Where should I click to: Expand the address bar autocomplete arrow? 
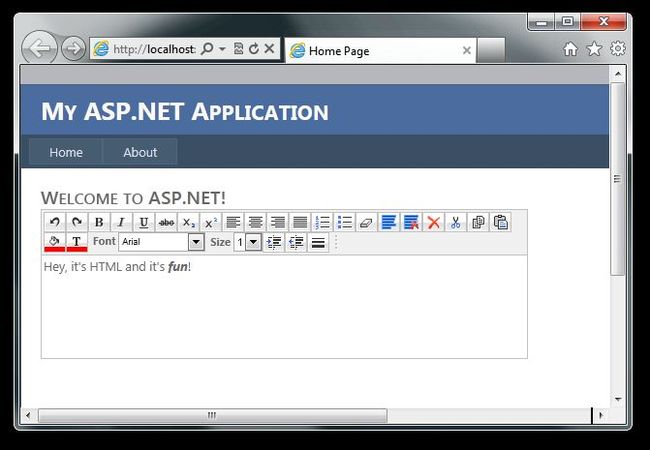coord(222,49)
